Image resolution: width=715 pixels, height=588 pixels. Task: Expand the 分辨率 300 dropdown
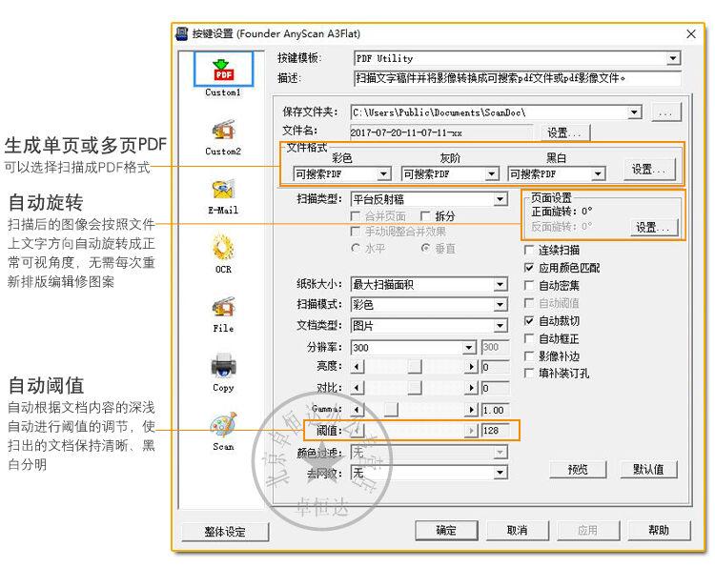pyautogui.click(x=469, y=348)
